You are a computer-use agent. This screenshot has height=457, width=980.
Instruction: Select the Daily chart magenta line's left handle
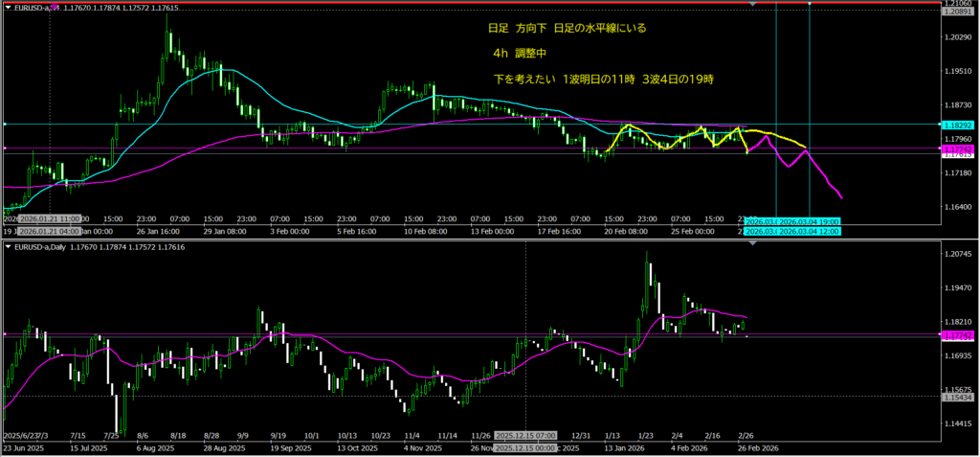click(4, 334)
